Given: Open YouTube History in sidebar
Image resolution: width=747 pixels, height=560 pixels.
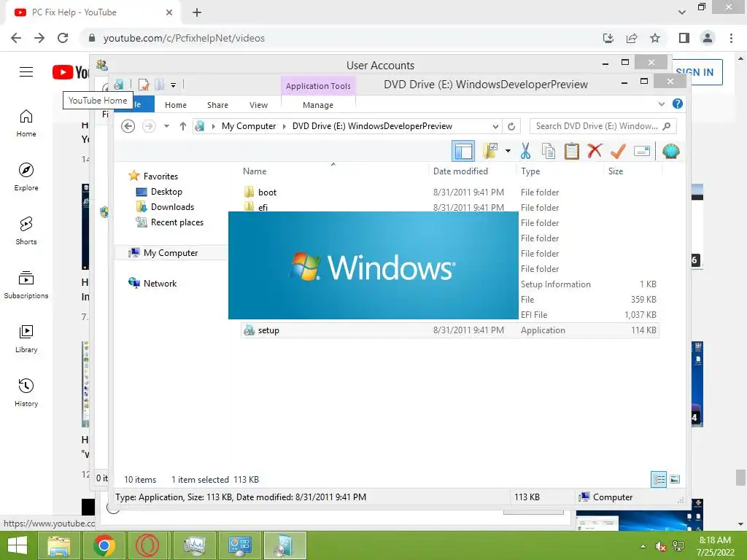Looking at the screenshot, I should click(x=26, y=393).
